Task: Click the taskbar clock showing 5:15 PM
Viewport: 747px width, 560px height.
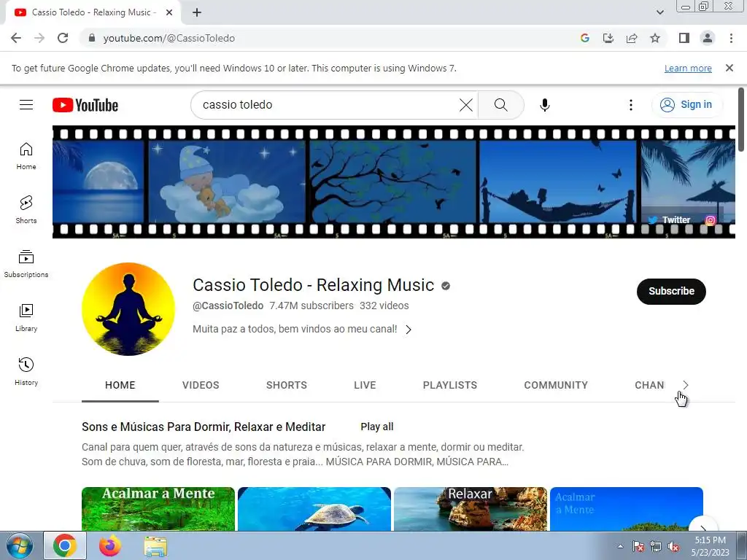Action: (x=711, y=546)
